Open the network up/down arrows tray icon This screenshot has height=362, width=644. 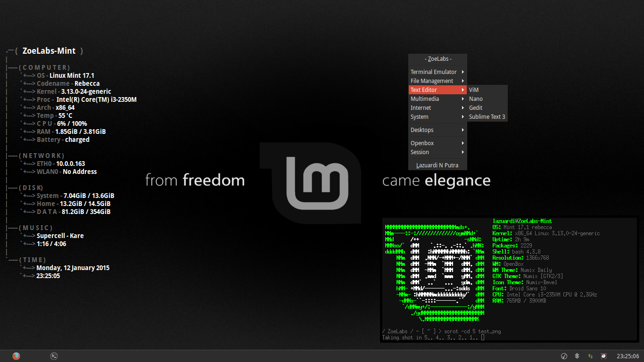coord(590,356)
